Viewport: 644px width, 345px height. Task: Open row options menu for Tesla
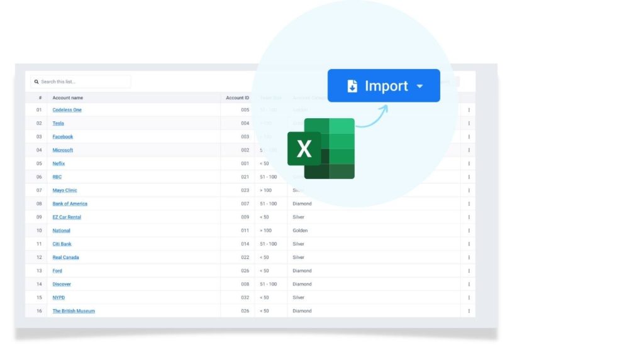pos(469,123)
